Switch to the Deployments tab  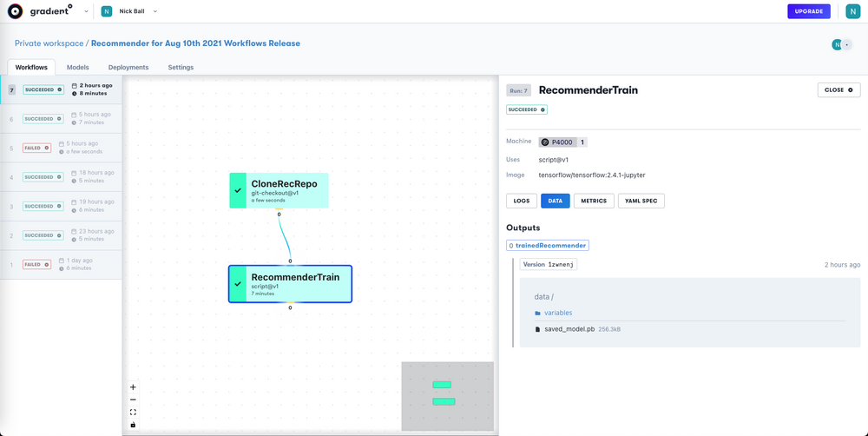128,67
